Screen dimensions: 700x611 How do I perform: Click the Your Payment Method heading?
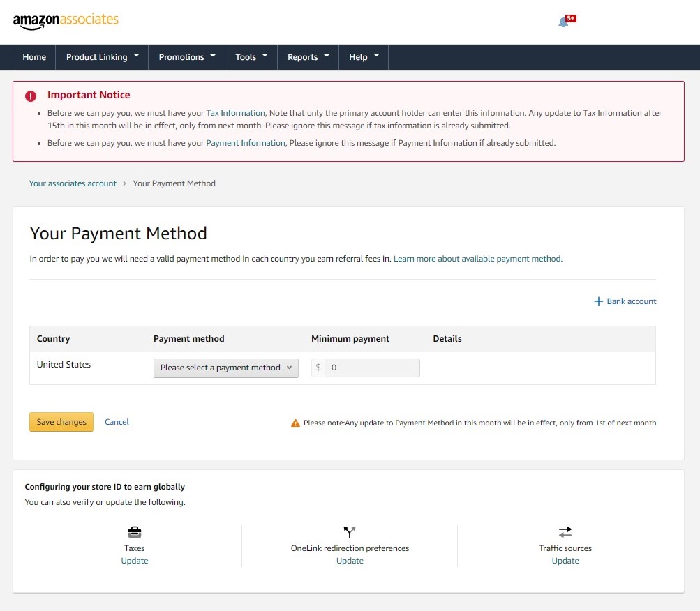pyautogui.click(x=119, y=234)
